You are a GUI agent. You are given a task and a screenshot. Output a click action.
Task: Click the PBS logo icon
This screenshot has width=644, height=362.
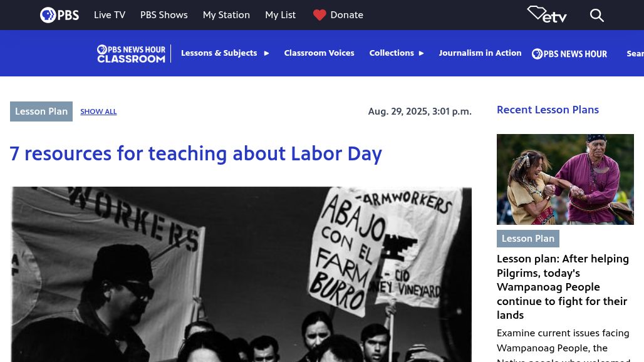[59, 15]
